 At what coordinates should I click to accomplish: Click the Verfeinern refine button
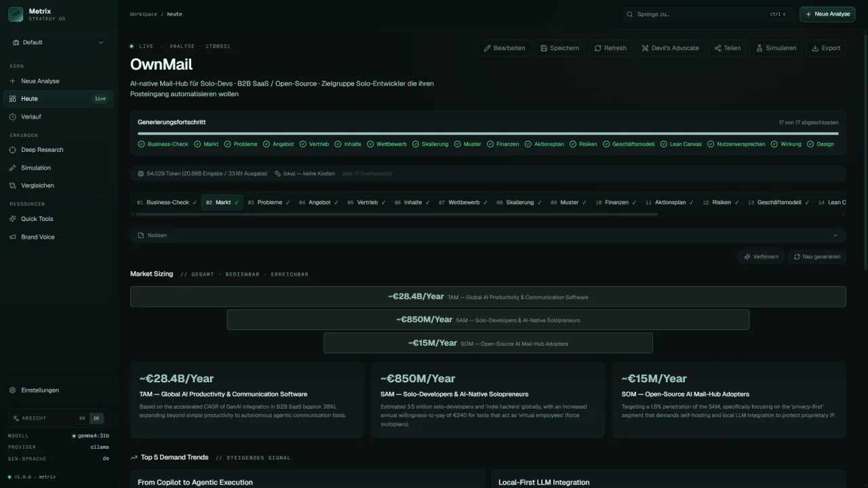tap(761, 257)
